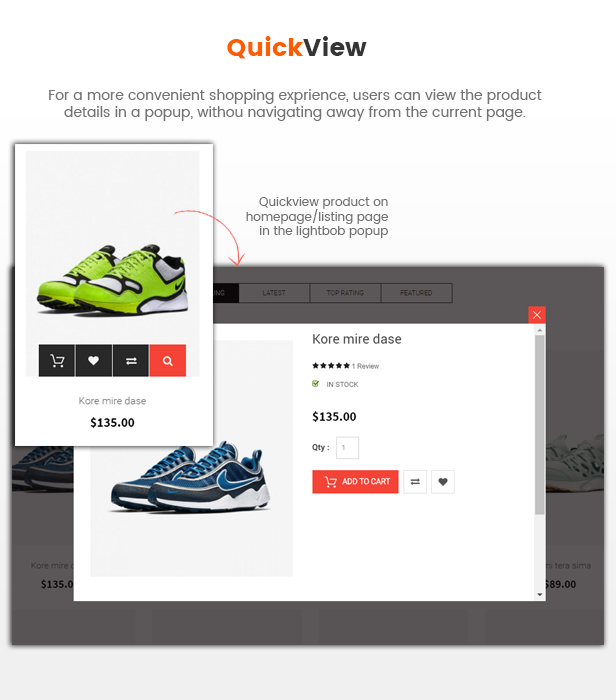616x700 pixels.
Task: Click the popup vertical scrollbar thumb
Action: [x=540, y=425]
